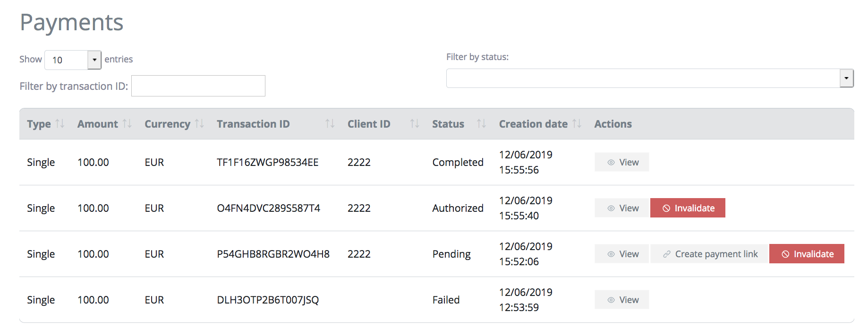The width and height of the screenshot is (868, 330).
Task: Invalidate the Pending payment P54GHB8RGBR2WO4H8
Action: click(807, 254)
